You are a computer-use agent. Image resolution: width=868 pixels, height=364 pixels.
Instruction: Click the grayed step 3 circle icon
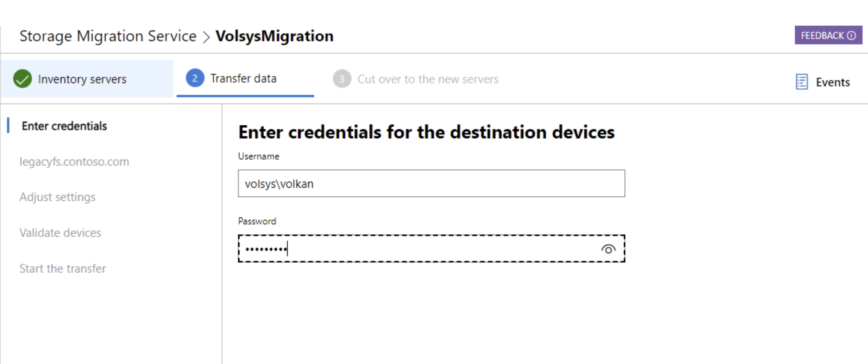click(x=342, y=79)
